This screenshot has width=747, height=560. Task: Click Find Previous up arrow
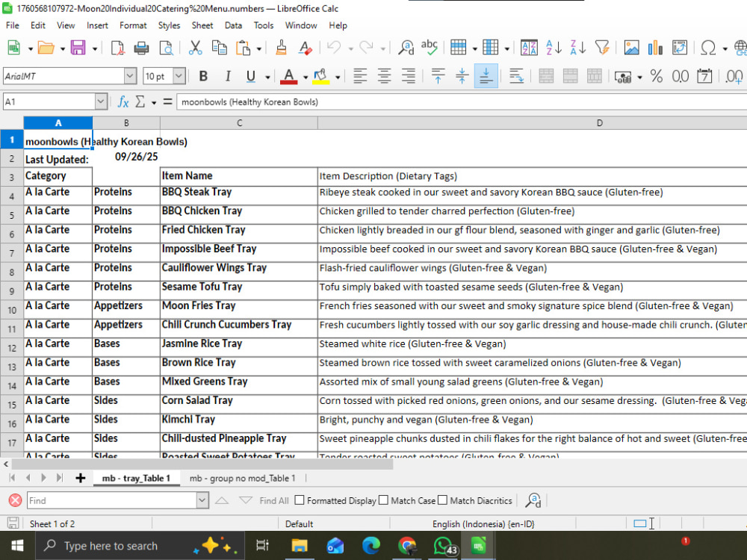coord(222,500)
